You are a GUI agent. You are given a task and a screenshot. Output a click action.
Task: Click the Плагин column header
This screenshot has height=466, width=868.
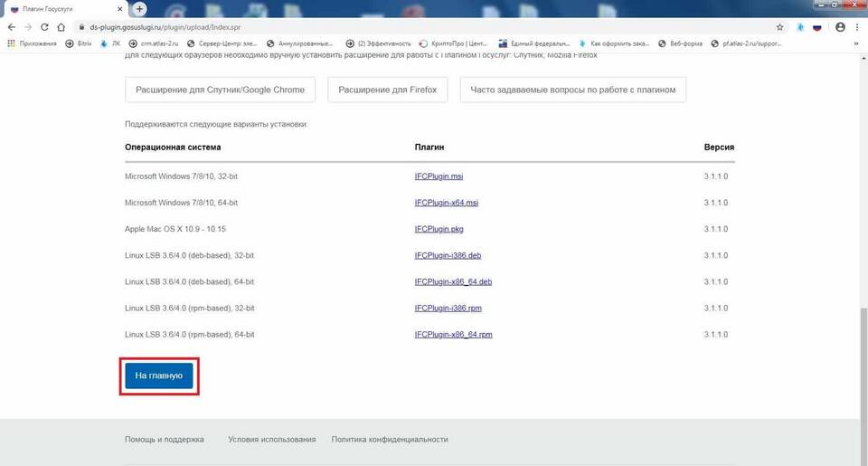[x=429, y=147]
